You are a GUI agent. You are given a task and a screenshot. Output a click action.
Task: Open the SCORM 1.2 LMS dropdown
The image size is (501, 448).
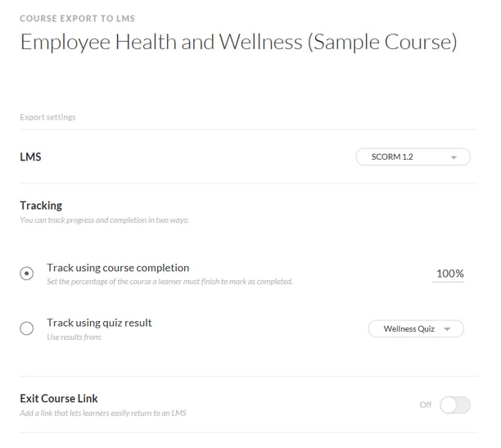413,156
